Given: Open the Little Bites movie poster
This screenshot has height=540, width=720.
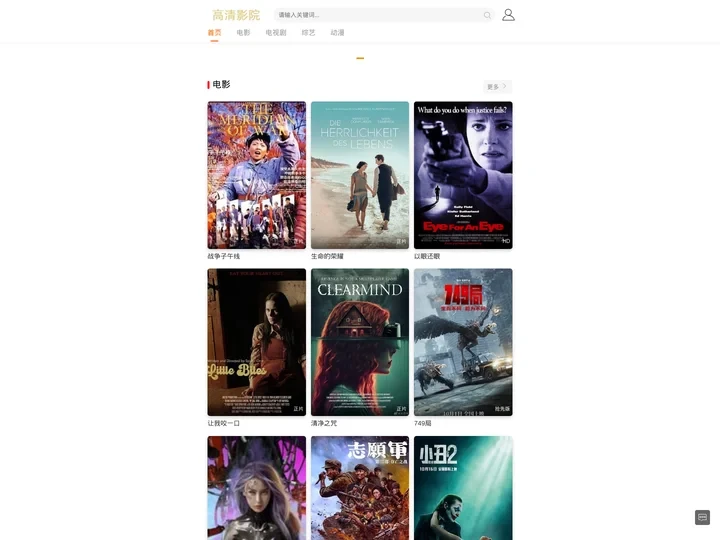Looking at the screenshot, I should coord(257,343).
